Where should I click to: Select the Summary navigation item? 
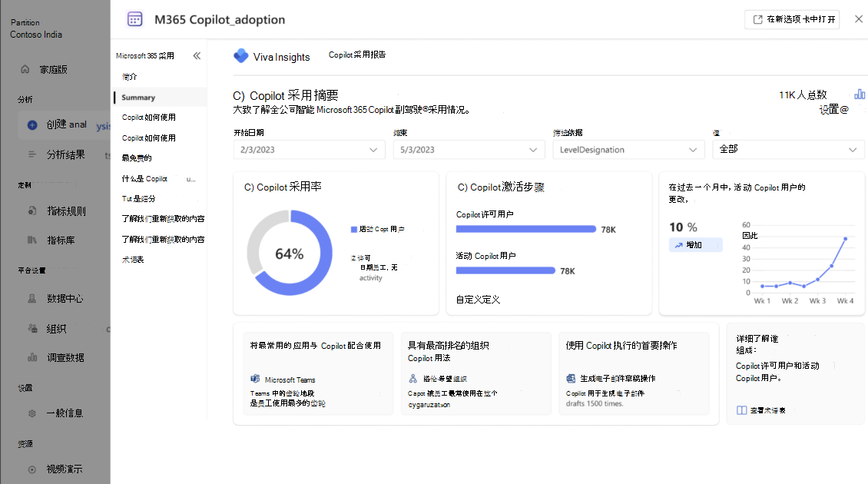[x=161, y=98]
